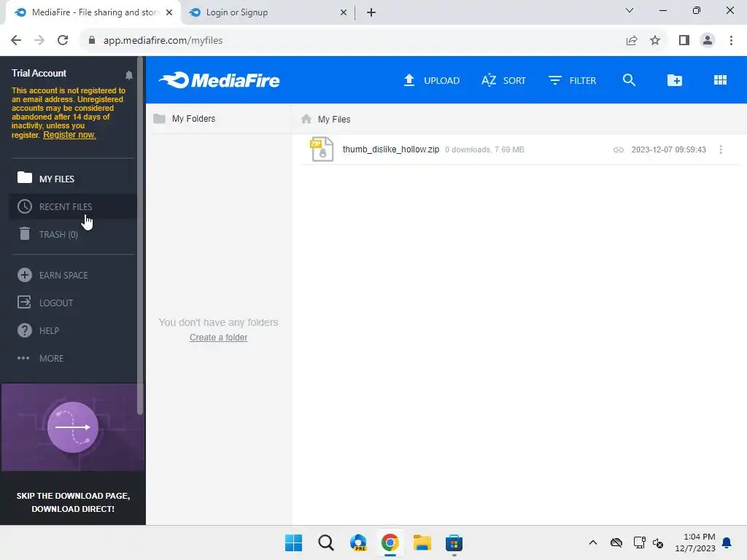The height and width of the screenshot is (560, 747).
Task: Expand the MORE options
Action: pyautogui.click(x=72, y=357)
